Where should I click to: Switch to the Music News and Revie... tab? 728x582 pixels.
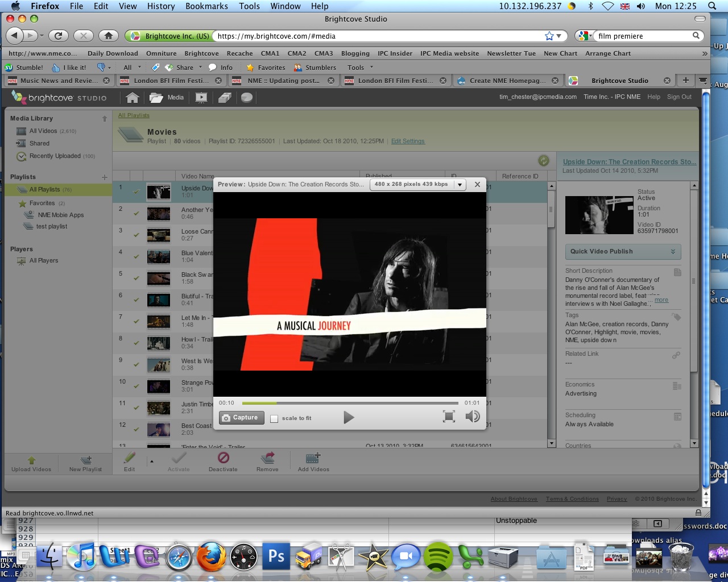tap(59, 81)
